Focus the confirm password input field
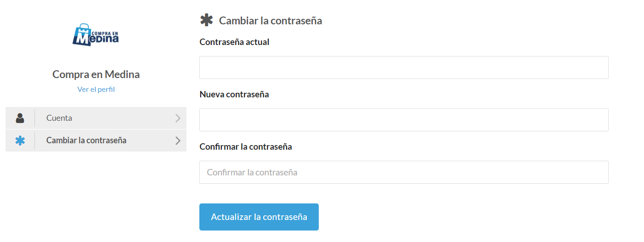 pyautogui.click(x=404, y=172)
